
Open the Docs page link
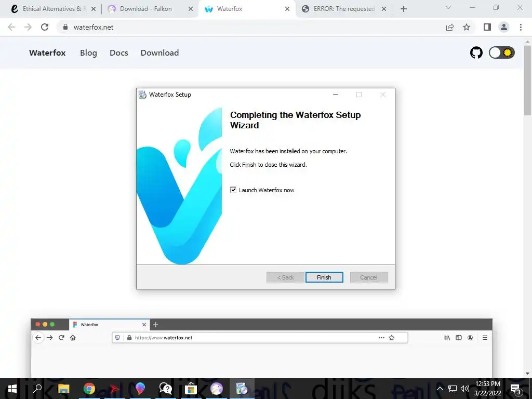(x=119, y=52)
